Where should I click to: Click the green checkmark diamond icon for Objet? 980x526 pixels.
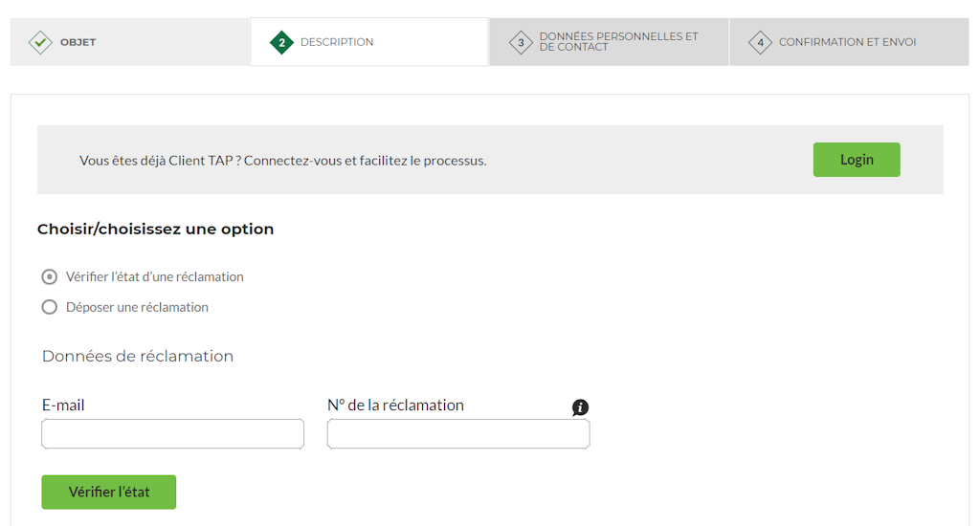pos(40,42)
